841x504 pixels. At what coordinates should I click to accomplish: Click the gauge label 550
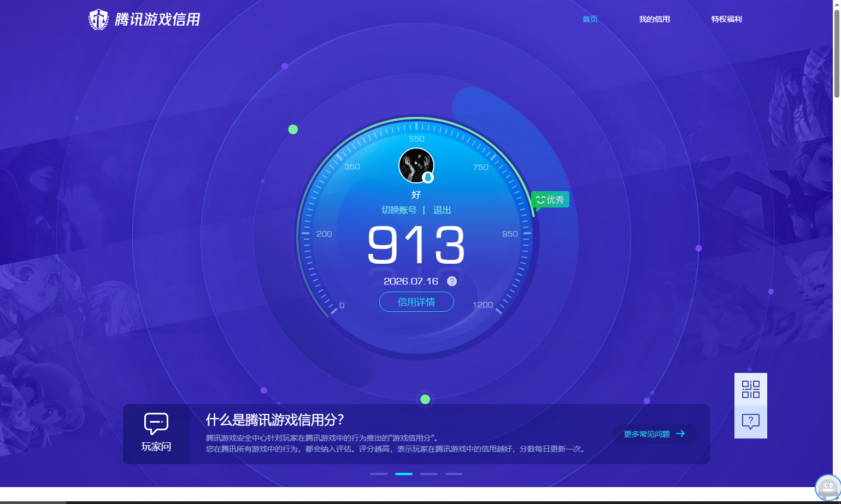click(x=416, y=139)
